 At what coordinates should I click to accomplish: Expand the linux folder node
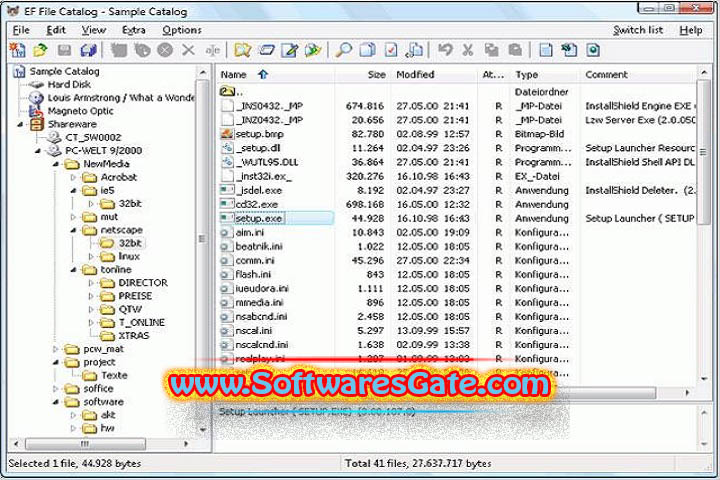91,256
